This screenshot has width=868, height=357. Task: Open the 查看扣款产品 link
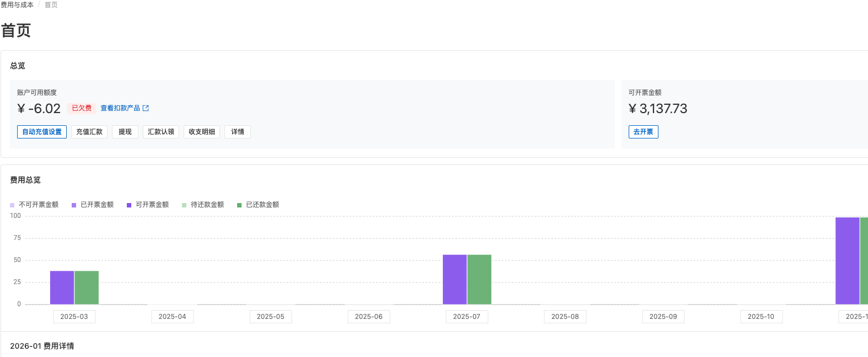pyautogui.click(x=120, y=108)
